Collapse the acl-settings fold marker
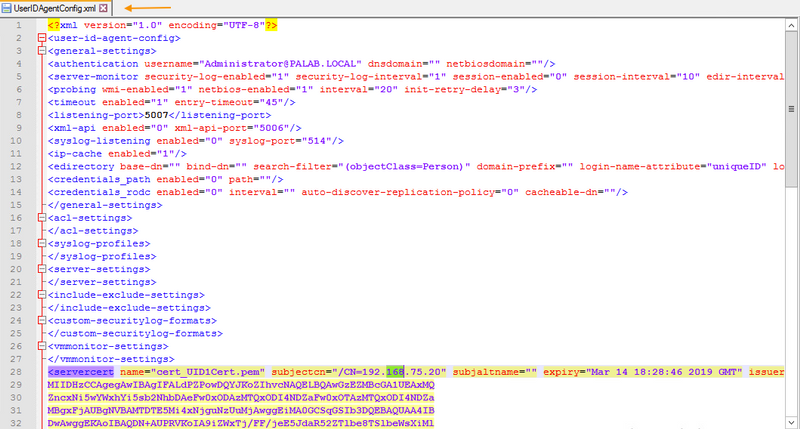Image resolution: width=800 pixels, height=429 pixels. point(42,218)
